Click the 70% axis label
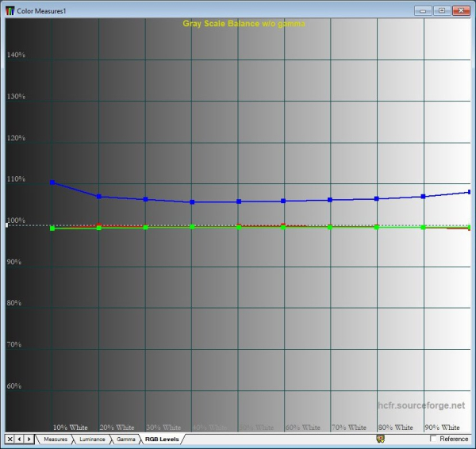476x449 pixels. 14,344
